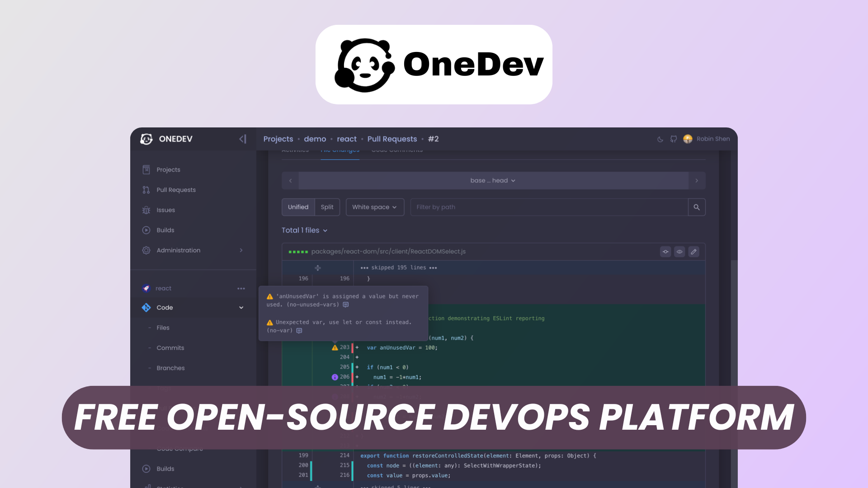Click the warning icon at line 203
This screenshot has width=868, height=488.
[334, 347]
